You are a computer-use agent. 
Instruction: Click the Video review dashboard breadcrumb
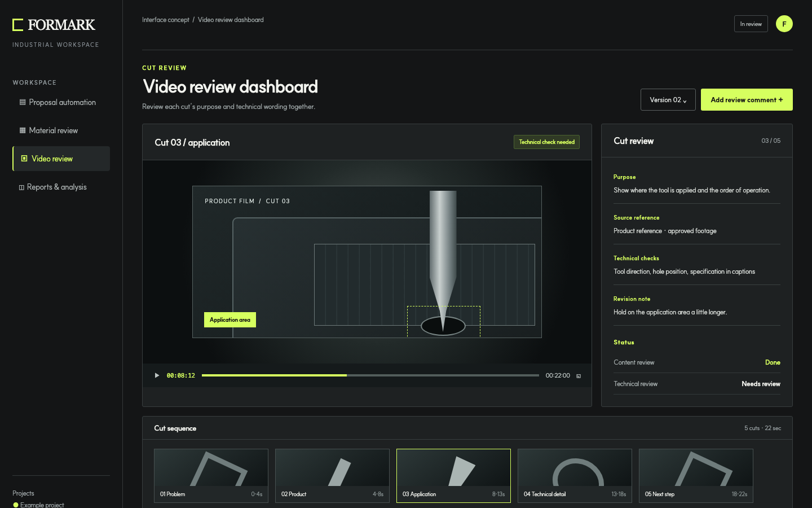(x=231, y=20)
